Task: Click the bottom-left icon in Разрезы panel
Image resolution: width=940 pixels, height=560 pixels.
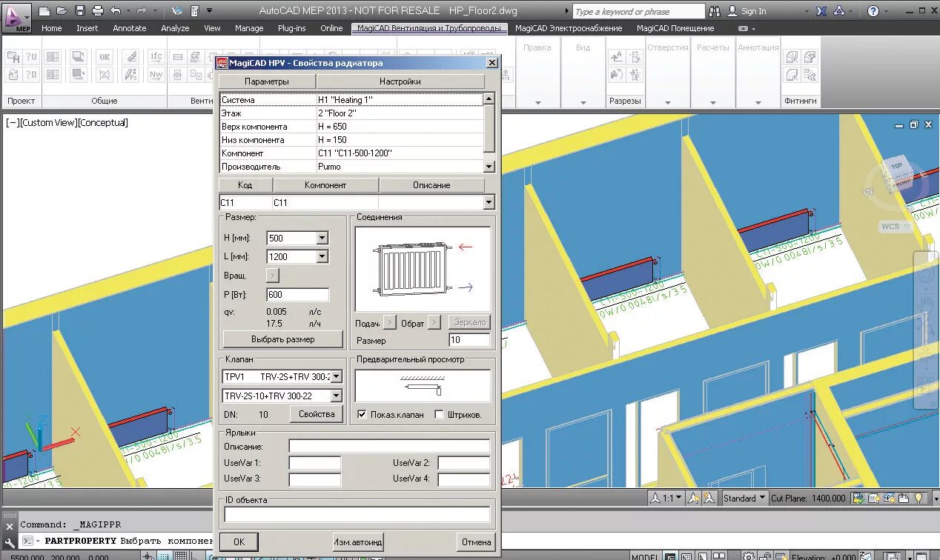Action: (x=617, y=75)
